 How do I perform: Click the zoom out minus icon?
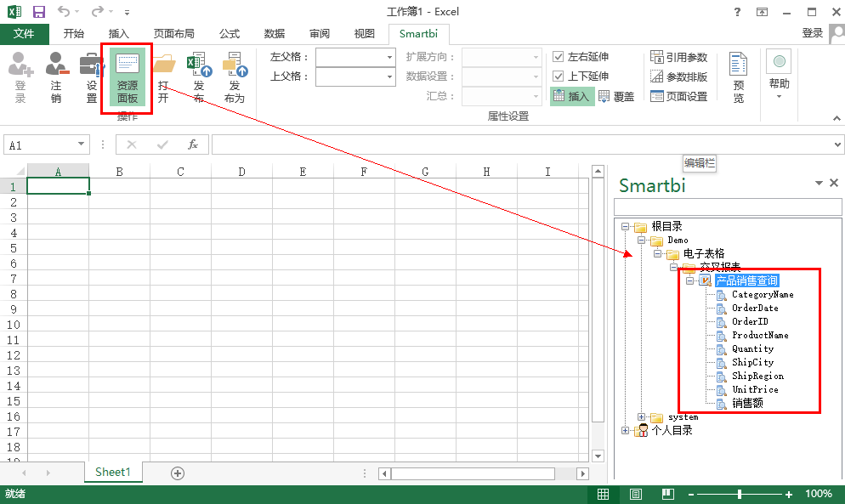coord(691,494)
